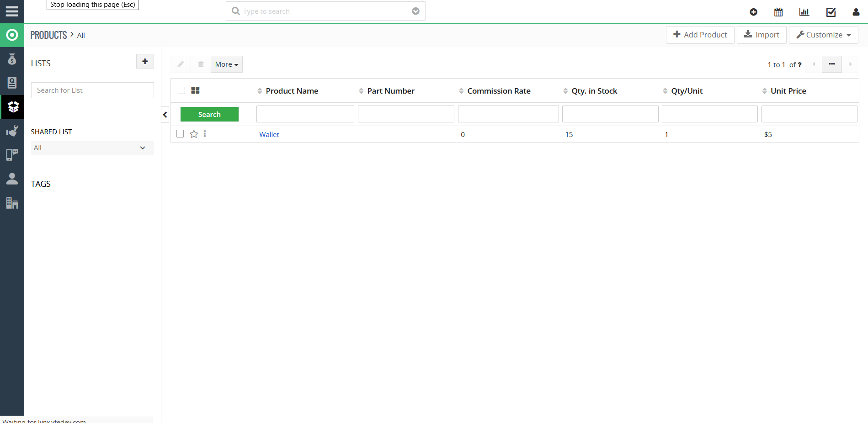Open the buildings organization sidebar icon

12,203
